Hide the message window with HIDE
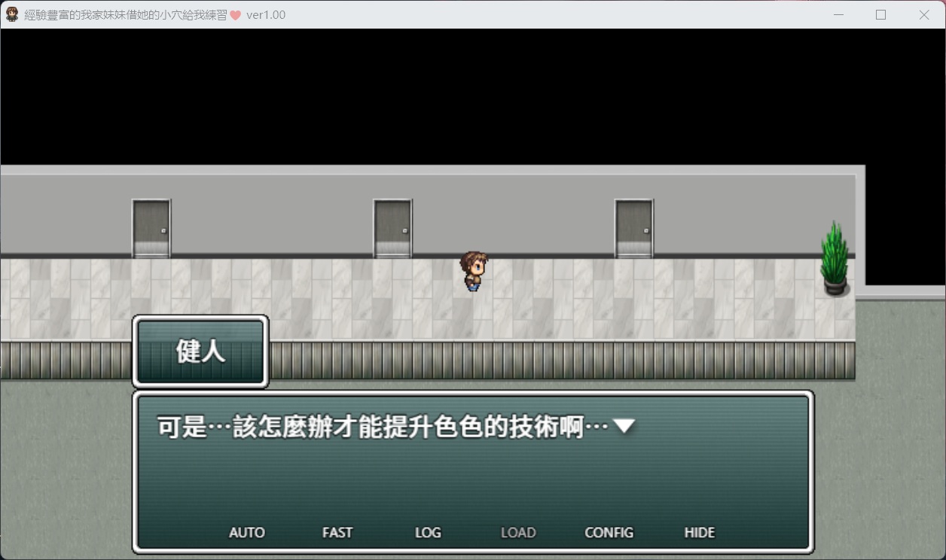The height and width of the screenshot is (560, 946). coord(699,532)
